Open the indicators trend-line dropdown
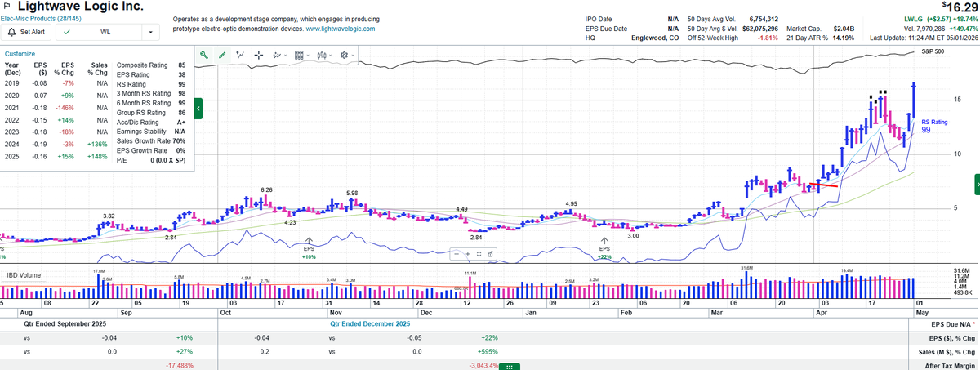 (x=278, y=55)
